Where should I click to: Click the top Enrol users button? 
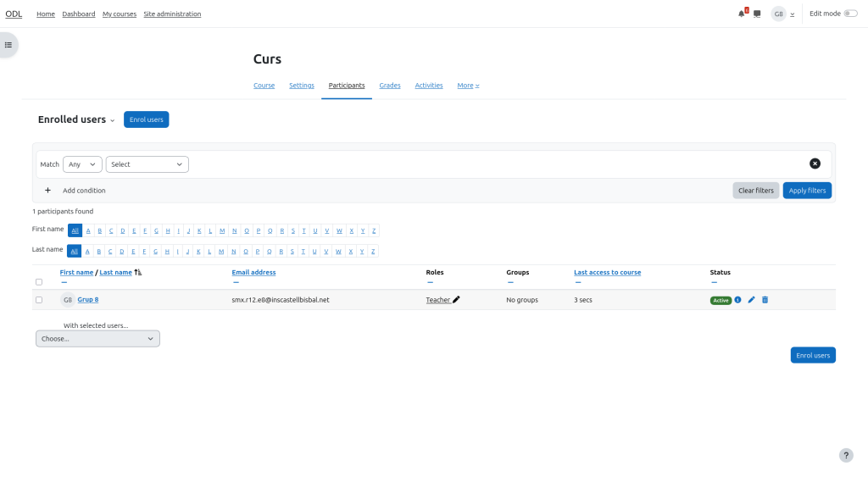pos(146,119)
